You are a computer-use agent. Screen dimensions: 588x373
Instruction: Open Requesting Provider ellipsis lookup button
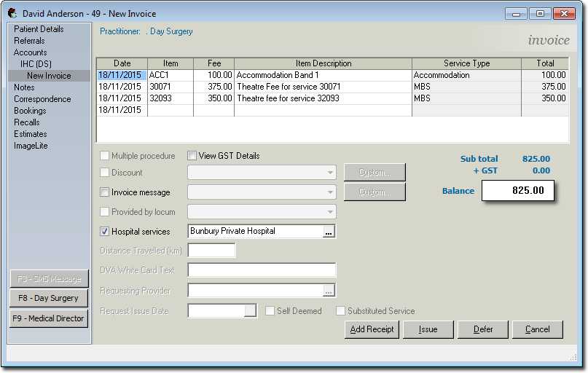[329, 291]
